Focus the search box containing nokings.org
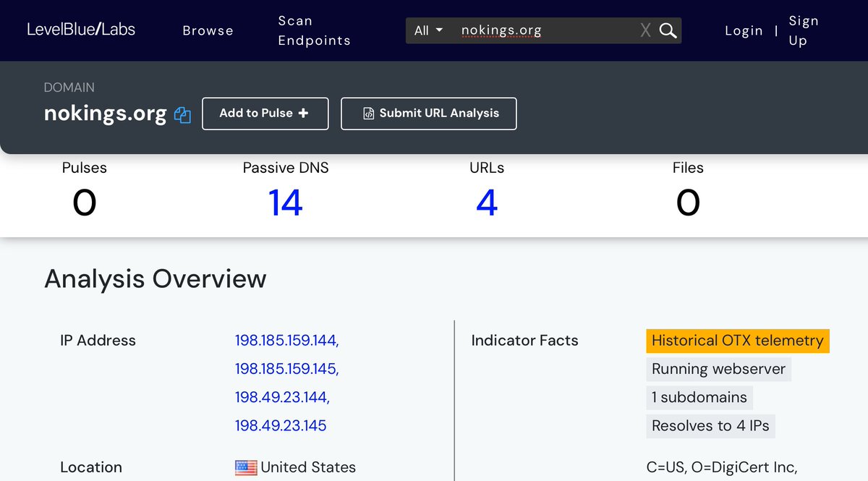 [546, 30]
